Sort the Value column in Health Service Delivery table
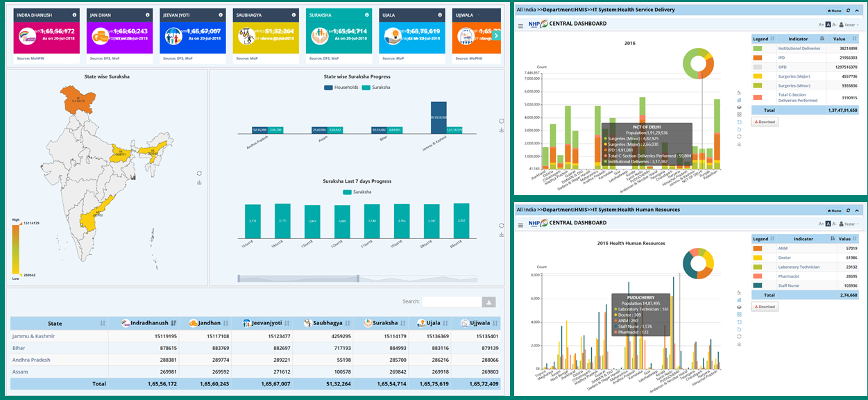Image resolution: width=868 pixels, height=400 pixels. [854, 40]
